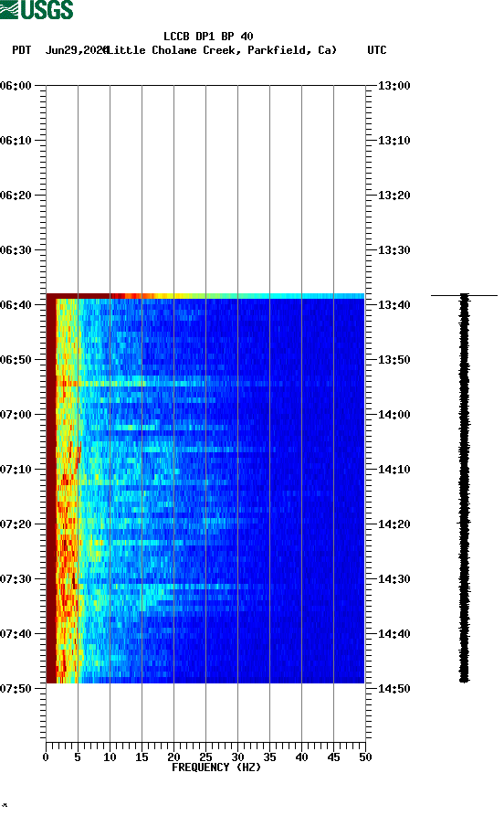The width and height of the screenshot is (504, 815).
Task: Click the 14:20 UTC time label
Action: click(x=394, y=524)
